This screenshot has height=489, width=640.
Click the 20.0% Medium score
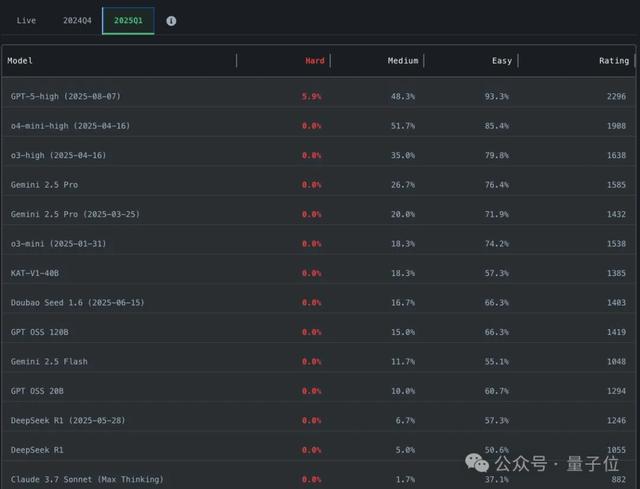click(403, 214)
